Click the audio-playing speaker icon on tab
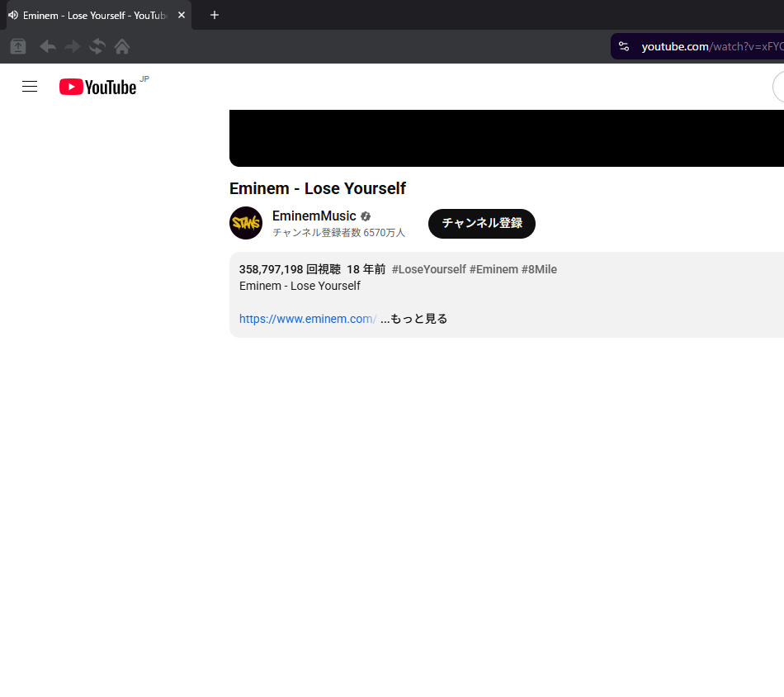The image size is (784, 697). [x=13, y=15]
